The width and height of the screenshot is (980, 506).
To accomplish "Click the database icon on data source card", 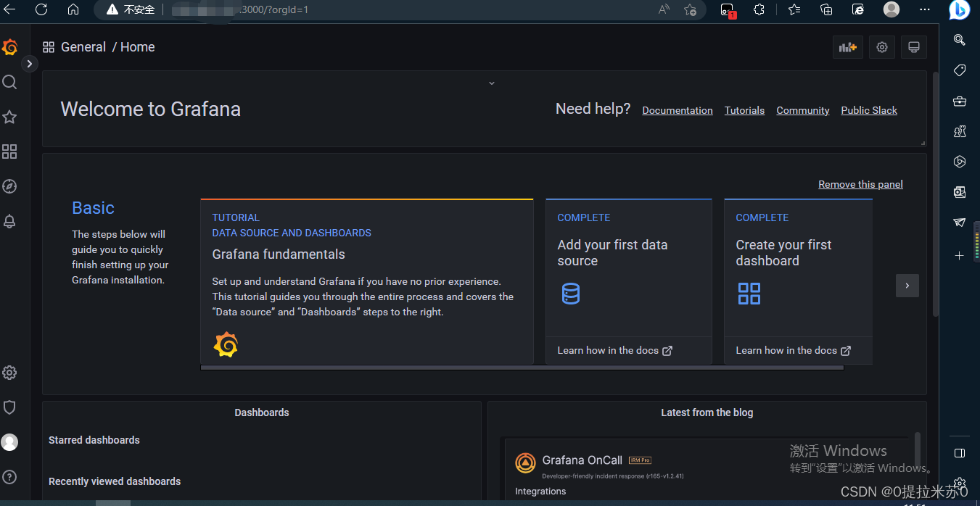I will tap(571, 294).
